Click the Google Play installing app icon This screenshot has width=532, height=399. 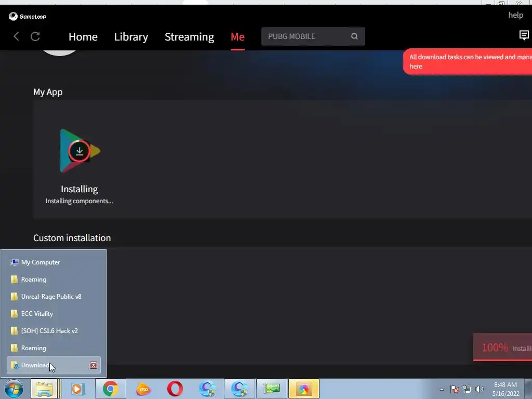pyautogui.click(x=80, y=151)
